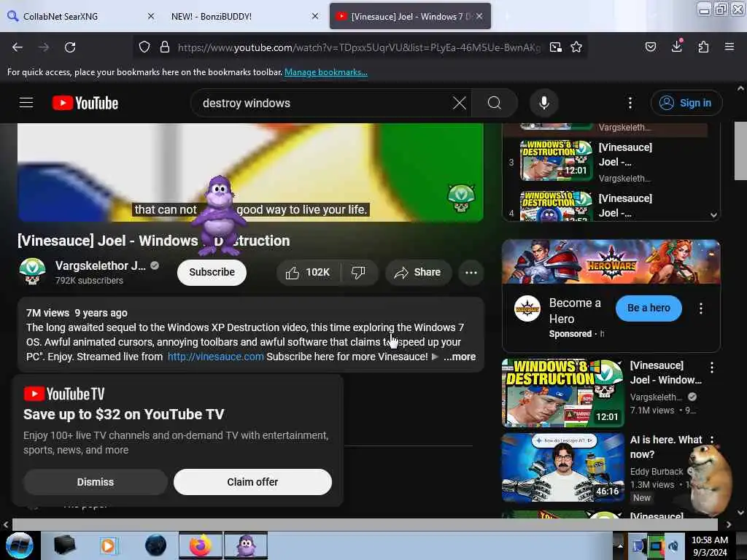Click the Vinesauce watermark on the video
Viewport: 747px width, 560px height.
coord(461,198)
